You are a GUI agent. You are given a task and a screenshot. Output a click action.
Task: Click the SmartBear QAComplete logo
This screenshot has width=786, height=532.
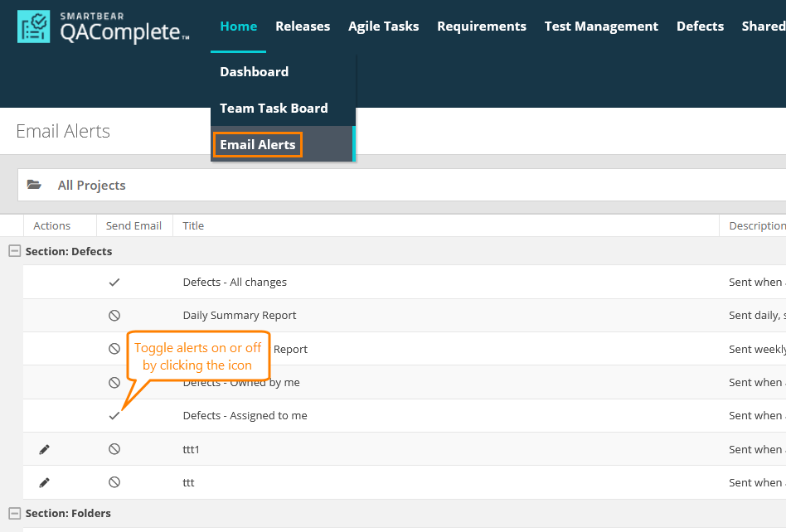coord(103,27)
